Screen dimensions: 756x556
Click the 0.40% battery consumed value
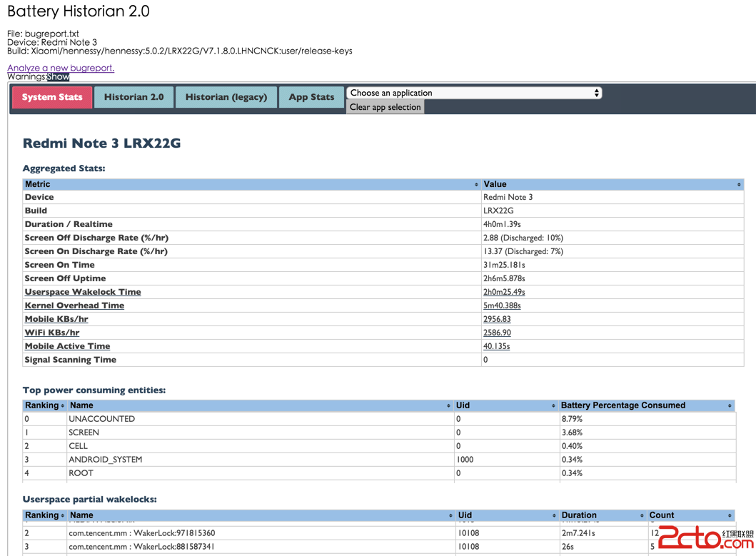coord(573,446)
